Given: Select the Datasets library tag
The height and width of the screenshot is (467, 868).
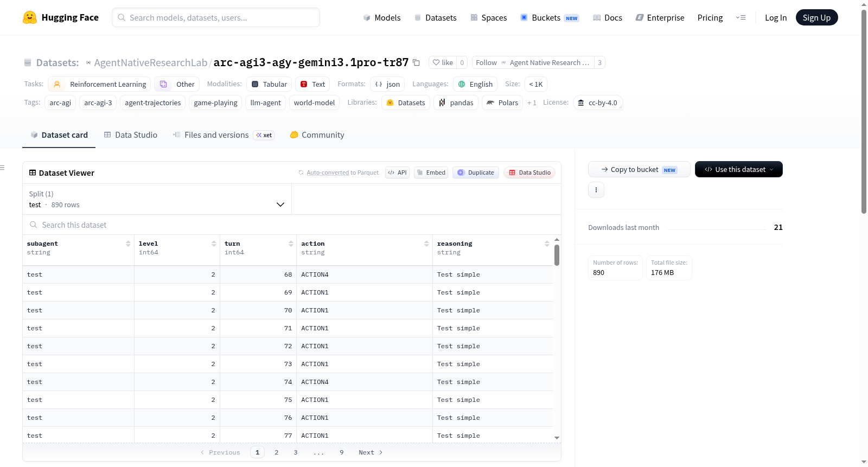Looking at the screenshot, I should coord(406,103).
